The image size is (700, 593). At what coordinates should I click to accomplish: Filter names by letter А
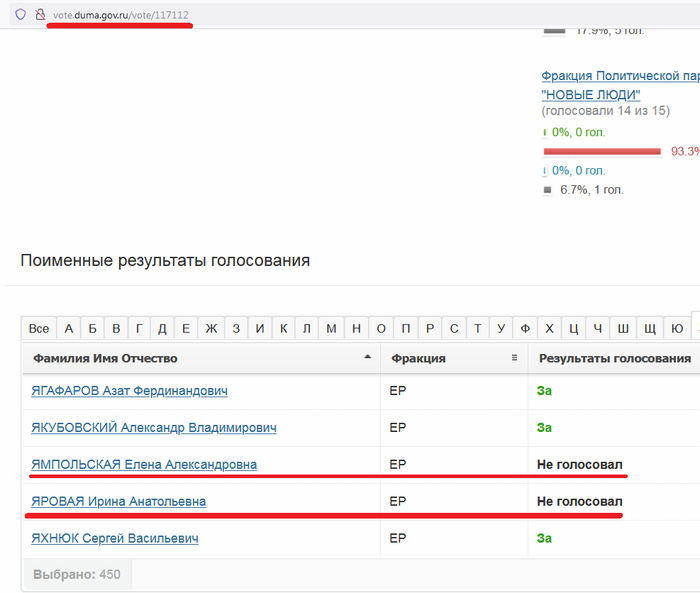point(69,328)
